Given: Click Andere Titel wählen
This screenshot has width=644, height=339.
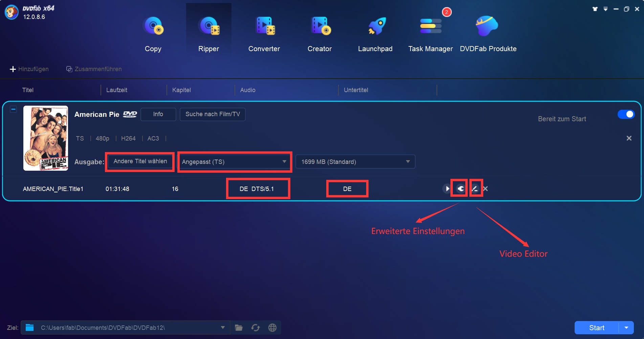Looking at the screenshot, I should (x=140, y=161).
